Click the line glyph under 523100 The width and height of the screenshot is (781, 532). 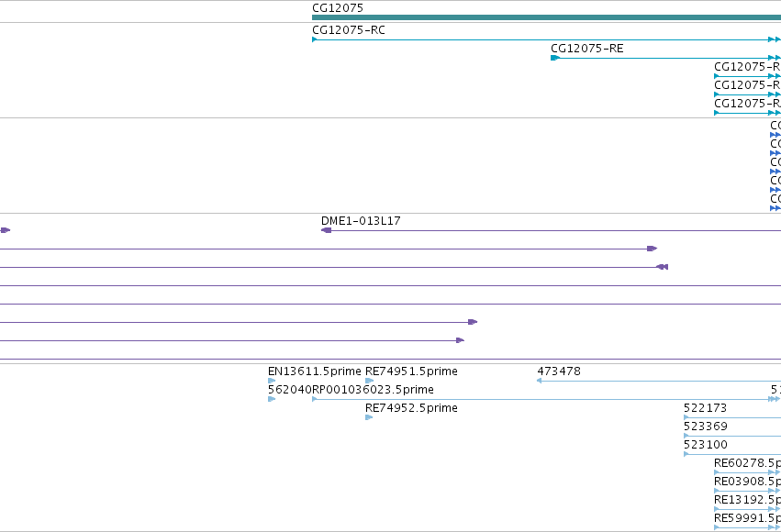tap(732, 454)
